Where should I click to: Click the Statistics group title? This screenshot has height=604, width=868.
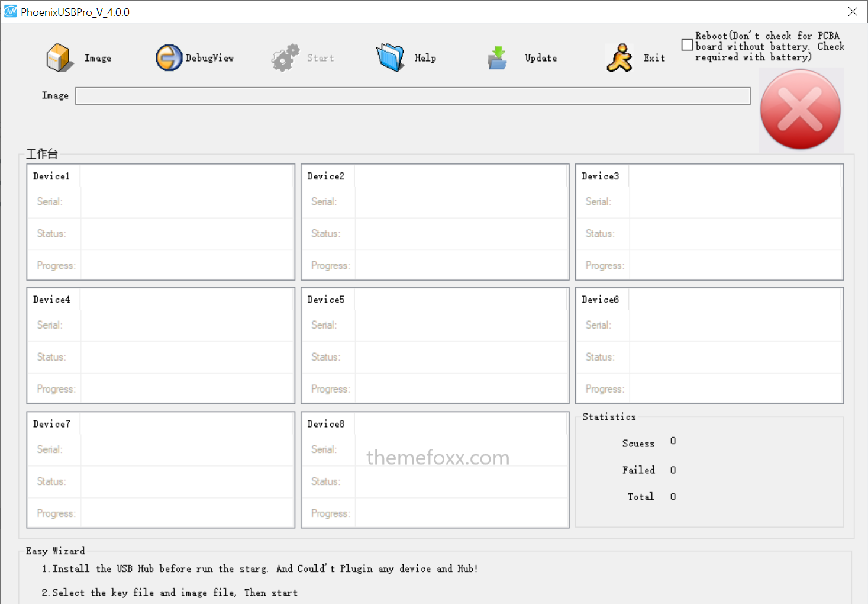(x=609, y=417)
